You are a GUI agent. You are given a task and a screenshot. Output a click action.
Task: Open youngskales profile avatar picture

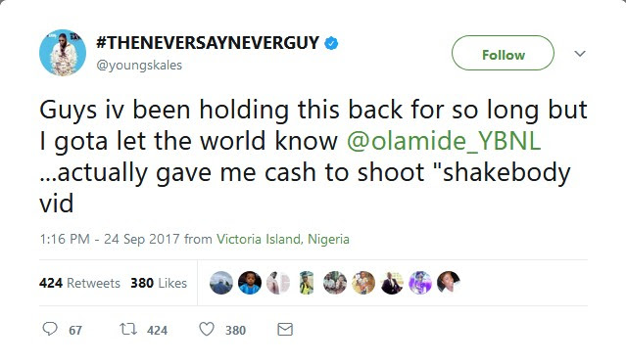[x=63, y=53]
